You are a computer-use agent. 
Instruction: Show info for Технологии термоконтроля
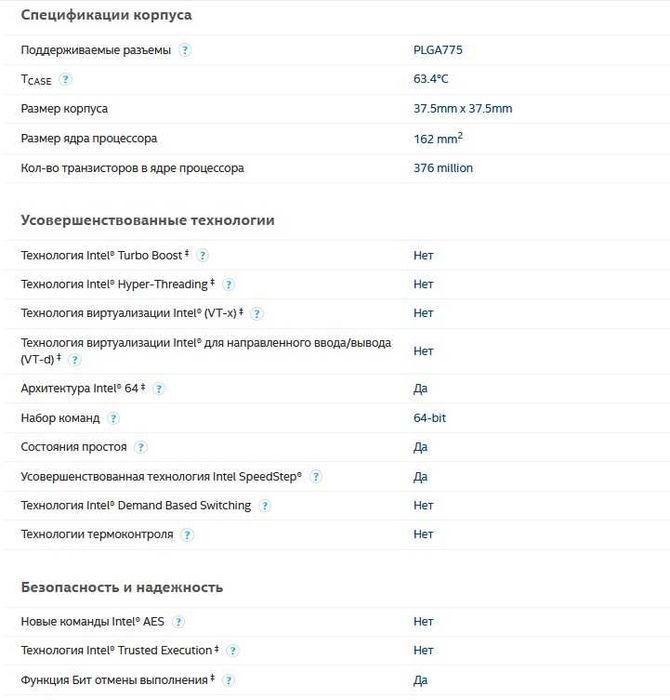point(187,535)
